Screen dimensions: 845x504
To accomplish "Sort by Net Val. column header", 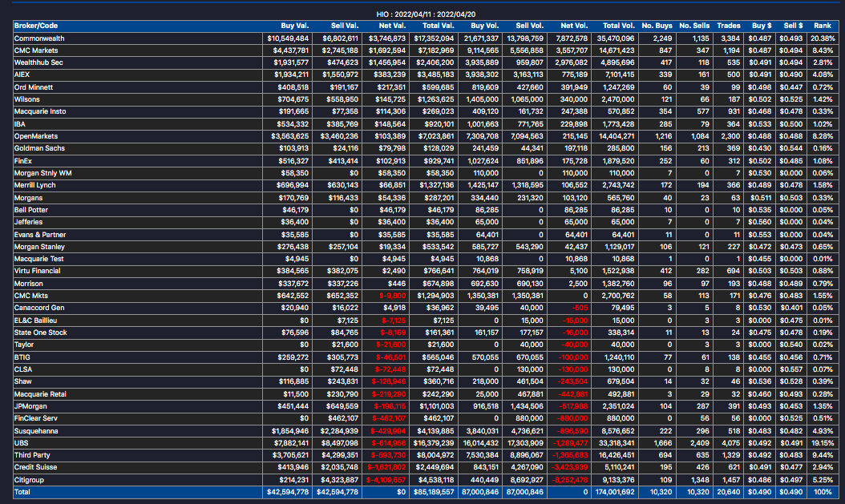I will (x=392, y=26).
